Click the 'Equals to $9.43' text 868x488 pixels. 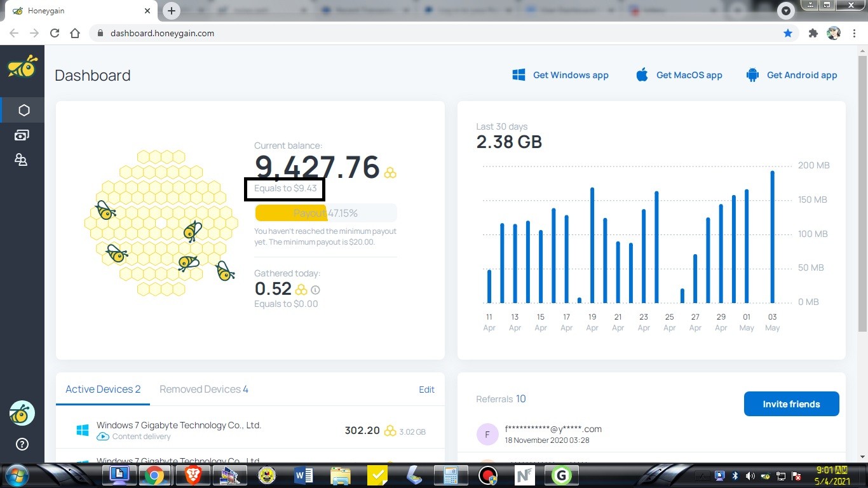(x=285, y=189)
